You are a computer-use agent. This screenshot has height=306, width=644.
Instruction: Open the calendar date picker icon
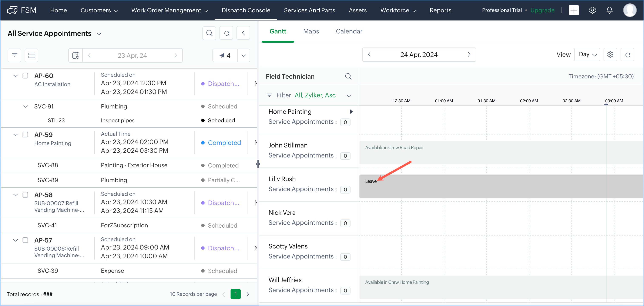[76, 55]
